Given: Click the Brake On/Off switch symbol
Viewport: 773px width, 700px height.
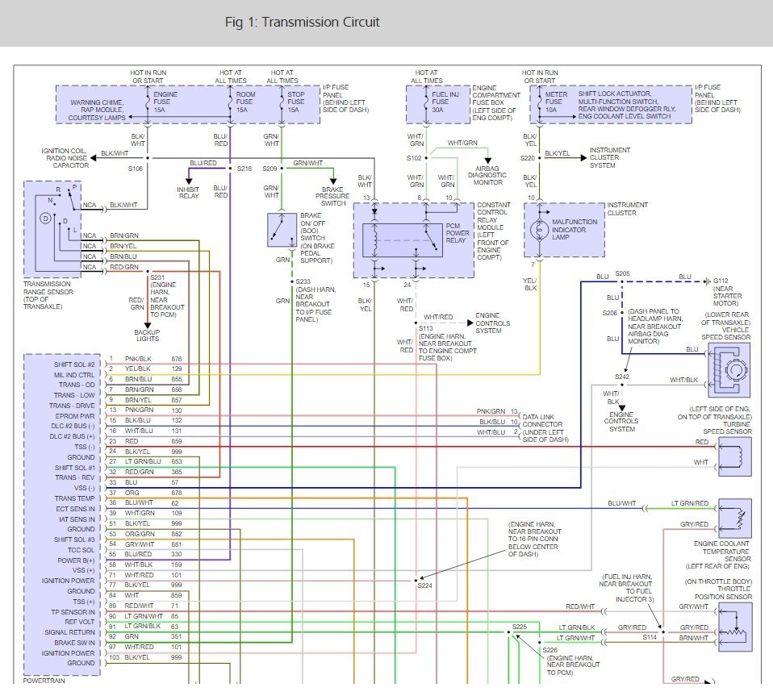Looking at the screenshot, I should pos(282,230).
